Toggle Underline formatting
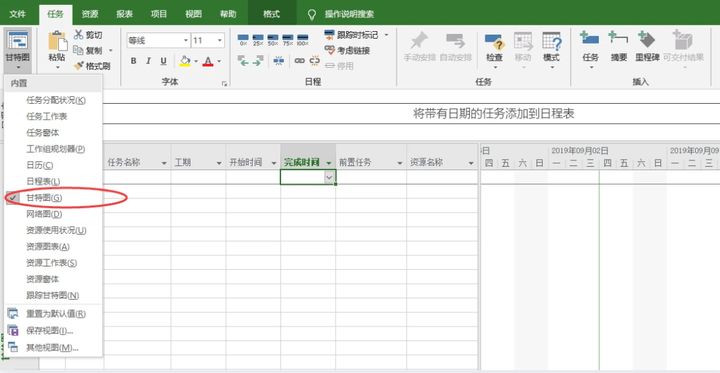 click(163, 61)
